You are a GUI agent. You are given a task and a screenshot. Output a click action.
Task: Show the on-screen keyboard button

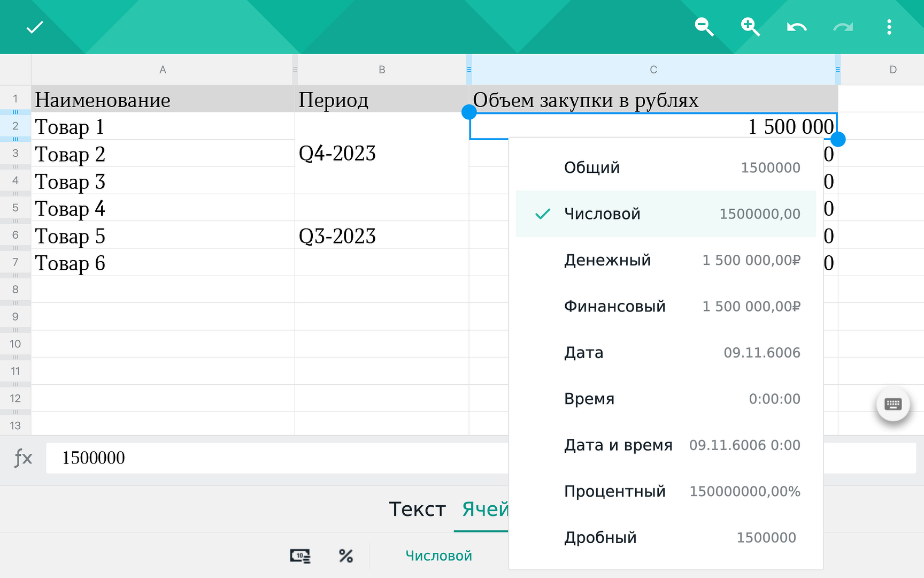893,404
